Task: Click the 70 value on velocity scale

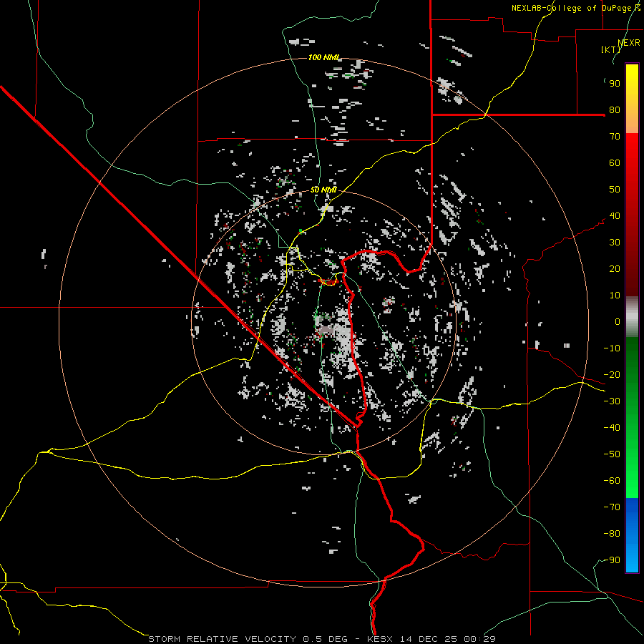Action: [x=615, y=137]
